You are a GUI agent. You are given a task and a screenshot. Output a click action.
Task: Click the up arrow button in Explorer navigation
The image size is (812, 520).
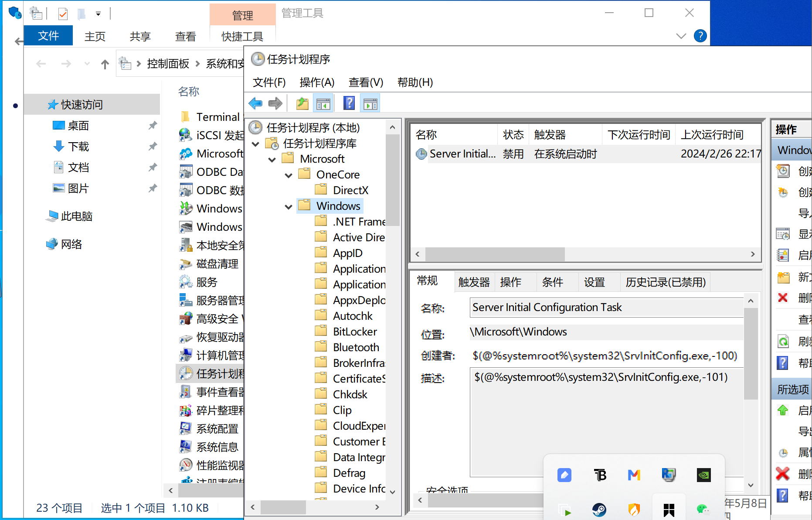tap(105, 65)
